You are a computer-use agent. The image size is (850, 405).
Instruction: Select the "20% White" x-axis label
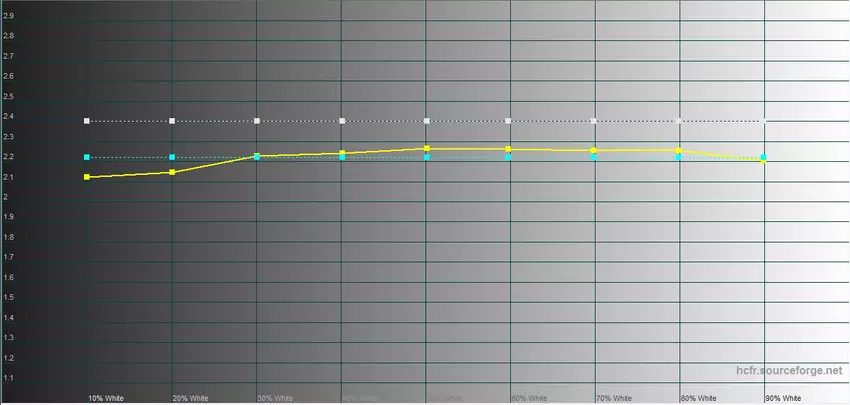coord(192,397)
